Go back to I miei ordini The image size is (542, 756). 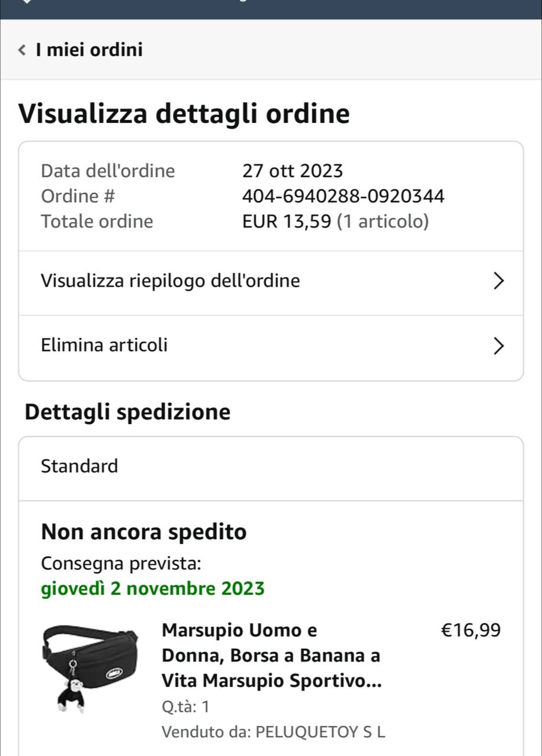tap(89, 50)
